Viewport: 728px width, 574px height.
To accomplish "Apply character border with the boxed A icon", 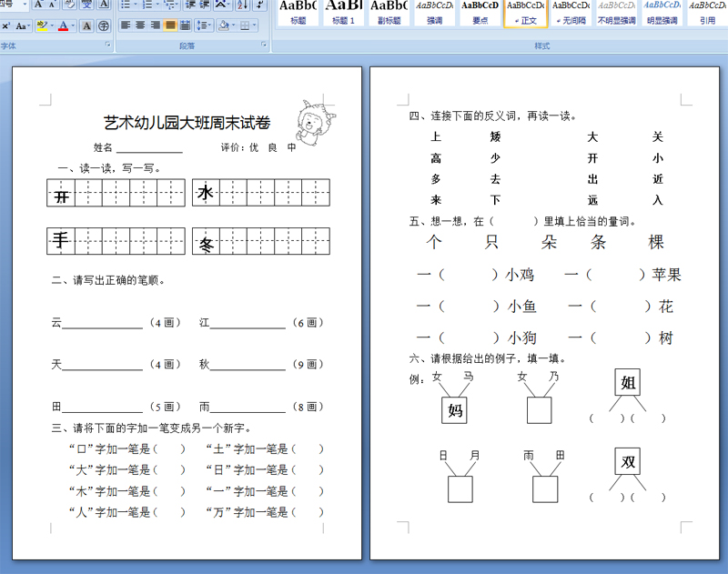I will pos(104,5).
